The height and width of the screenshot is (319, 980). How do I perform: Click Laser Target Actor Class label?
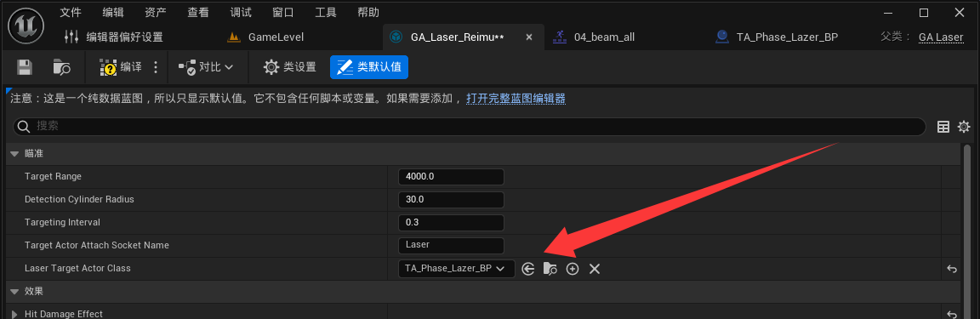click(77, 268)
